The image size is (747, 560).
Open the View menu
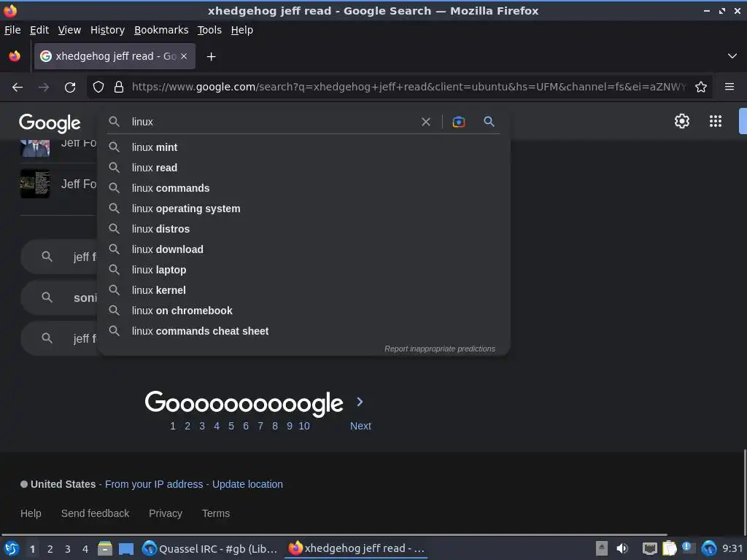pyautogui.click(x=69, y=30)
